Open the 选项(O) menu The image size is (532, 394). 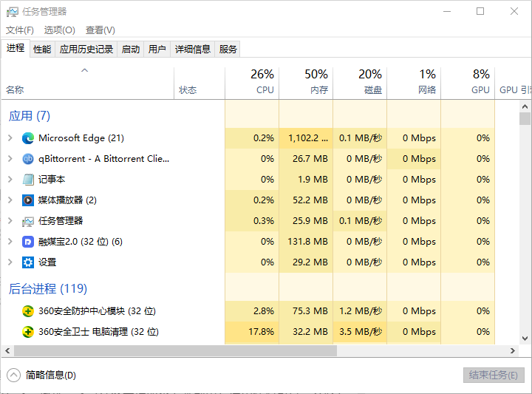click(59, 30)
